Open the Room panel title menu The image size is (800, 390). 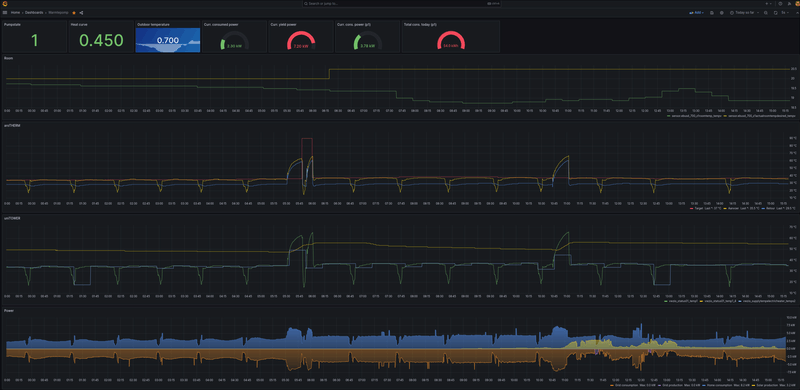pyautogui.click(x=9, y=58)
